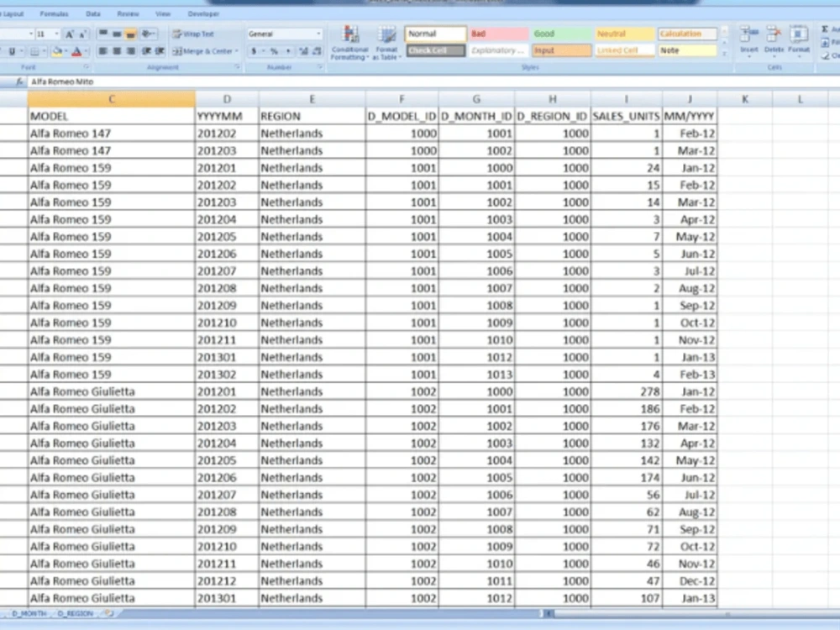Open Font group dialog launcher
Screen dimensions: 840x630
(x=87, y=67)
